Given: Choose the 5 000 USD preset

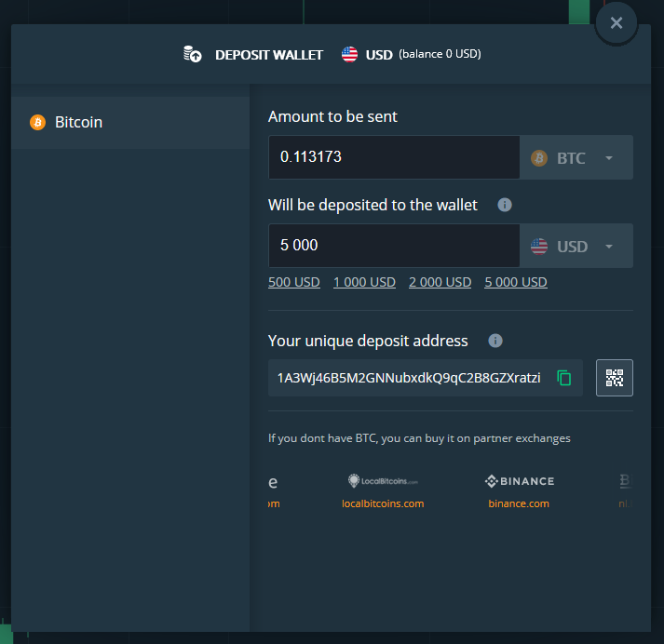Looking at the screenshot, I should 516,282.
